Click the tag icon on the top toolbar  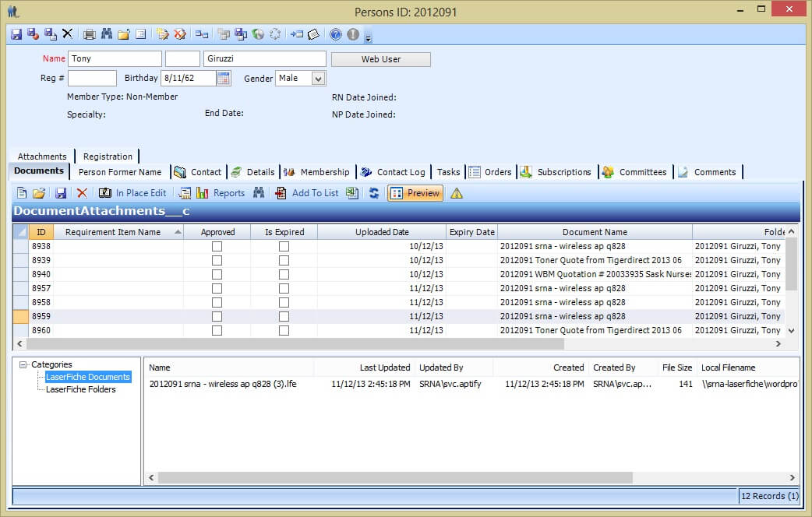point(313,34)
